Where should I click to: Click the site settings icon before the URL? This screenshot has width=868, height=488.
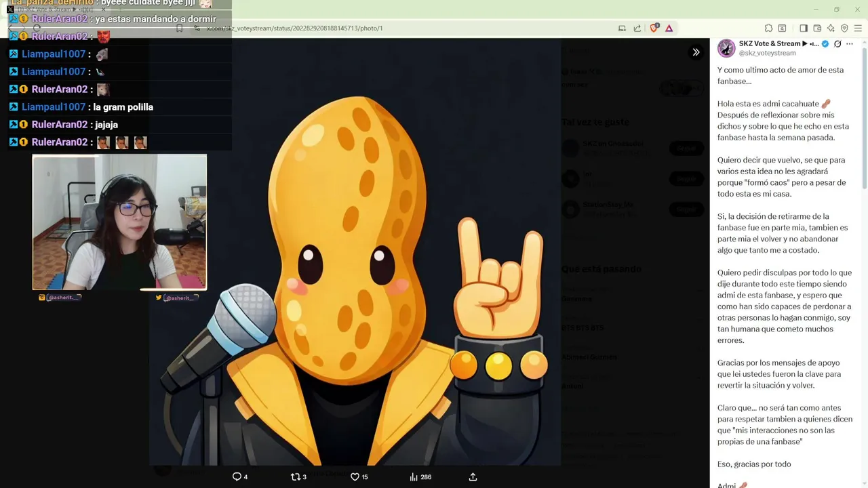[x=197, y=28]
